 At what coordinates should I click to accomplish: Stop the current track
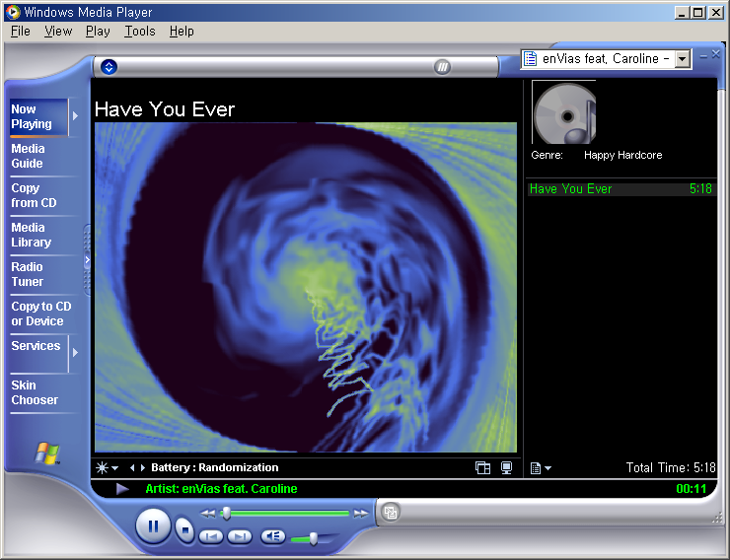click(184, 529)
